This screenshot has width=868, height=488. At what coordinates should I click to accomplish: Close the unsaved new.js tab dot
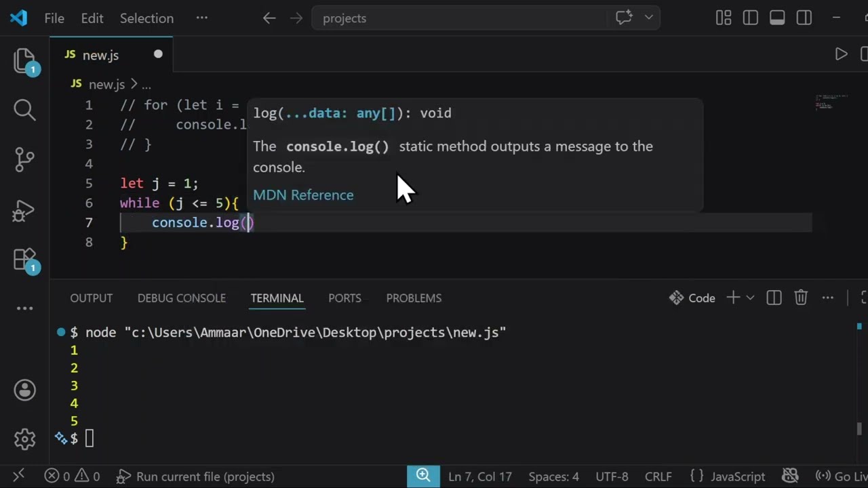tap(158, 54)
